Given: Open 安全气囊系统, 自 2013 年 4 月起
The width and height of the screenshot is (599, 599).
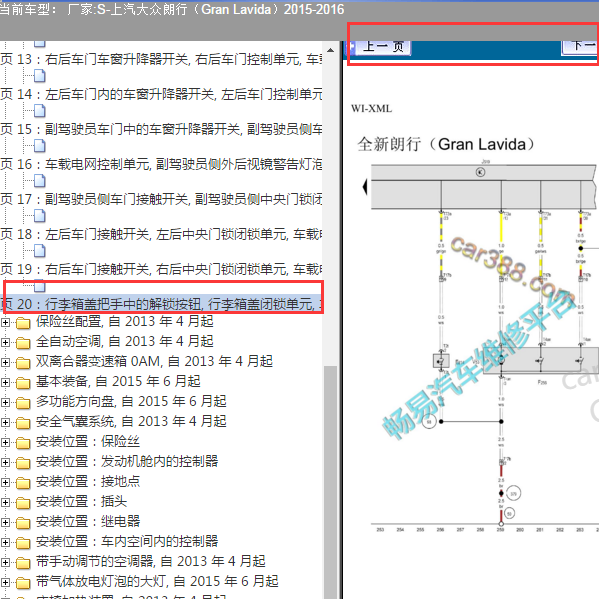Looking at the screenshot, I should point(131,421).
